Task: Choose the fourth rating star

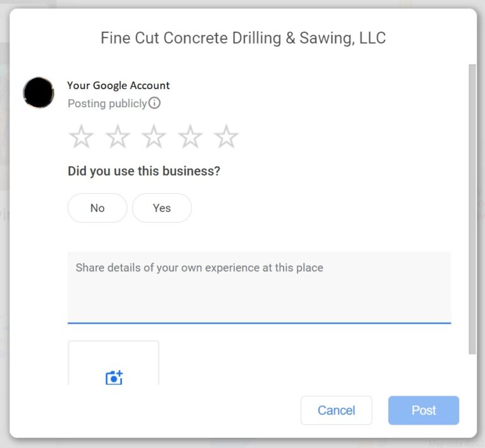Action: (x=190, y=137)
